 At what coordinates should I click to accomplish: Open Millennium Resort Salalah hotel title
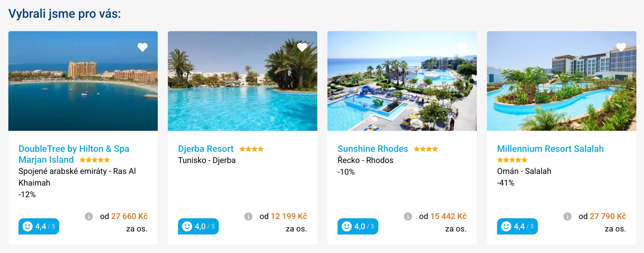point(550,149)
